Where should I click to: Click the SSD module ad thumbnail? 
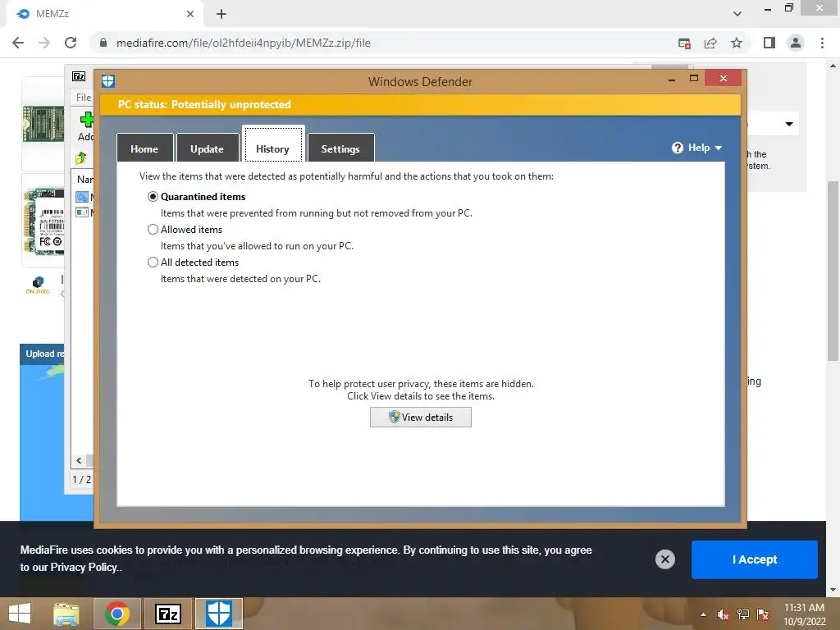[x=44, y=221]
